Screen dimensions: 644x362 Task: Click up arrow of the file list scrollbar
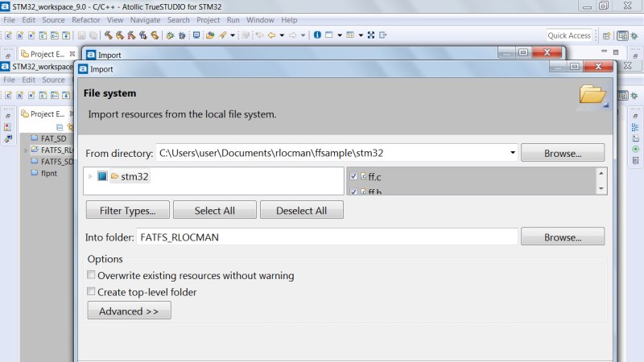[x=601, y=173]
